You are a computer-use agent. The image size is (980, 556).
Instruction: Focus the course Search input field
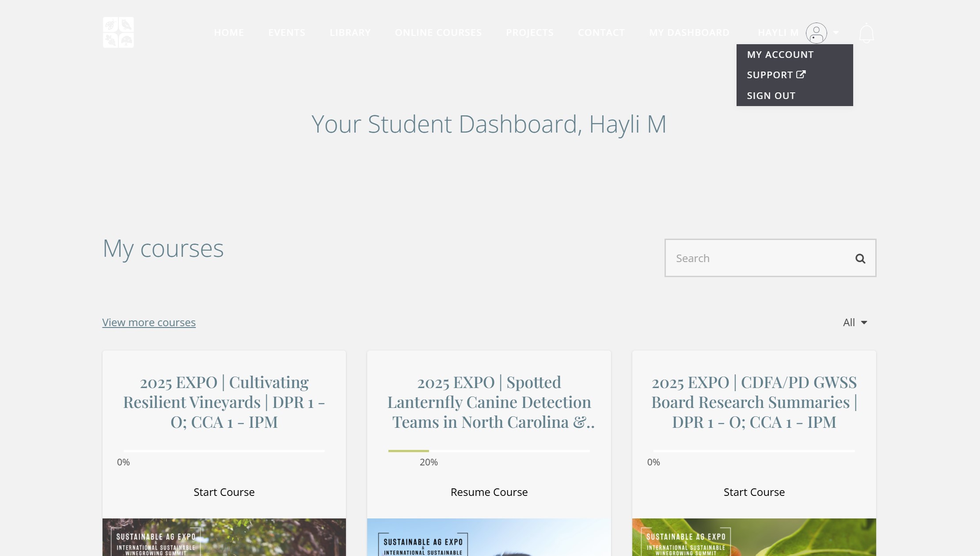758,259
